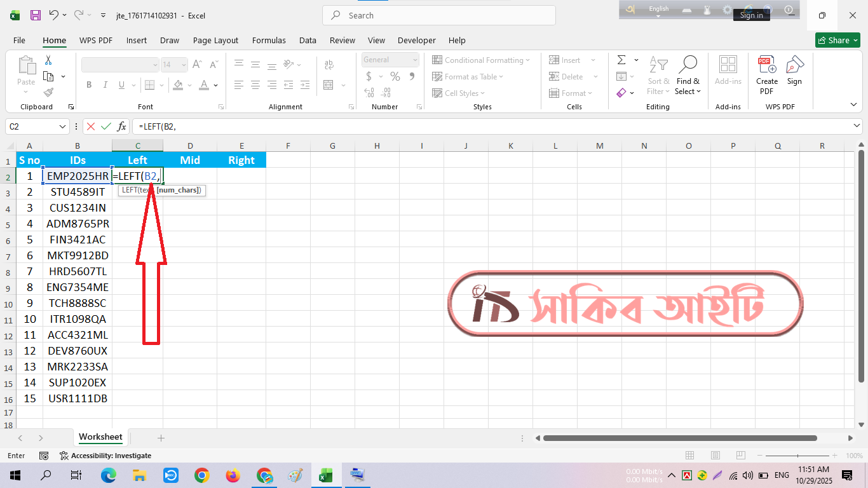Cancel the formula entry with the X icon
The width and height of the screenshot is (868, 488).
click(91, 126)
